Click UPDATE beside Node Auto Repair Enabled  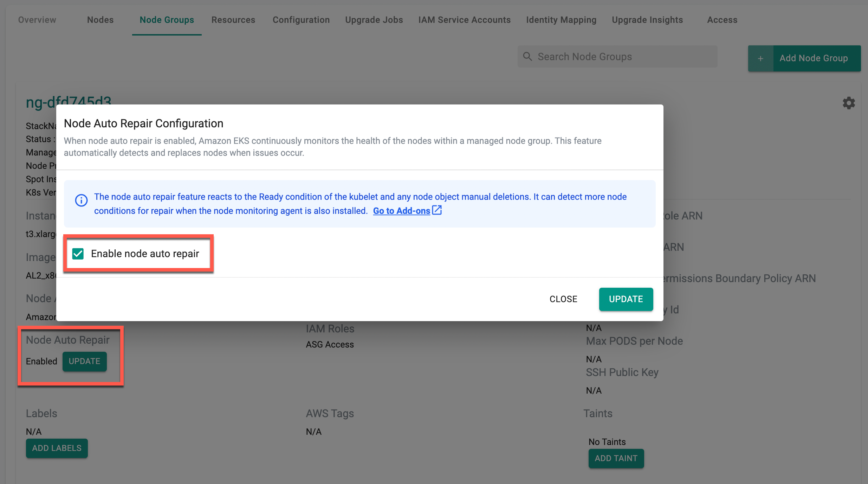(x=84, y=361)
